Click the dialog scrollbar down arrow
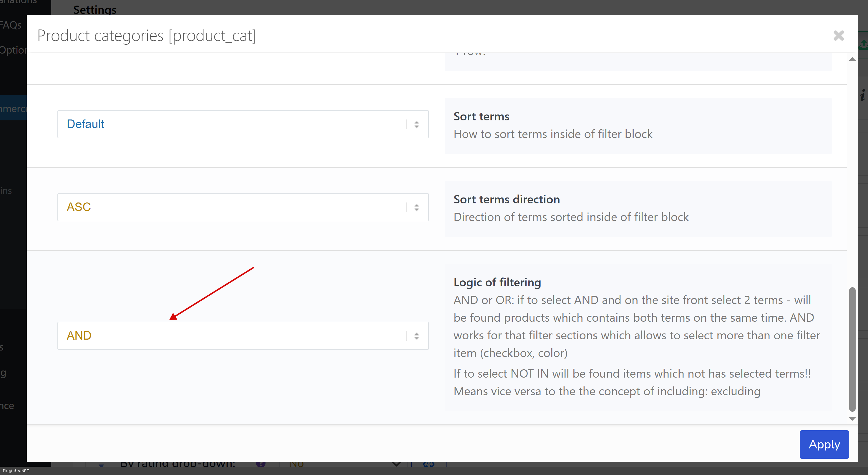 click(x=852, y=419)
